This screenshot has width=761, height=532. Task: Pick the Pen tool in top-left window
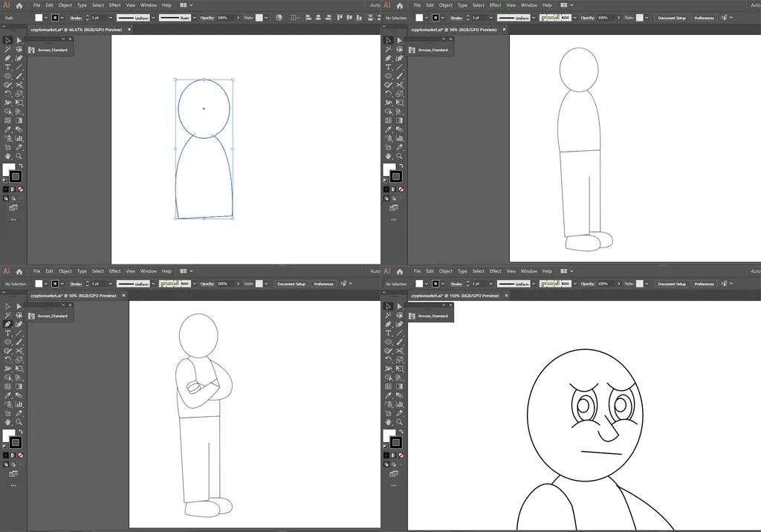7,58
